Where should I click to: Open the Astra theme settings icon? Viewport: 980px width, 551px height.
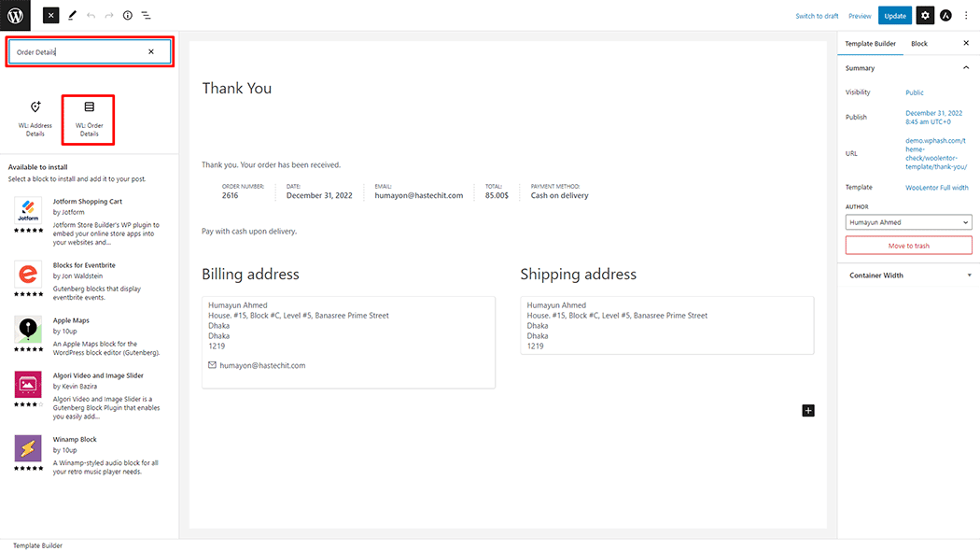[x=945, y=16]
